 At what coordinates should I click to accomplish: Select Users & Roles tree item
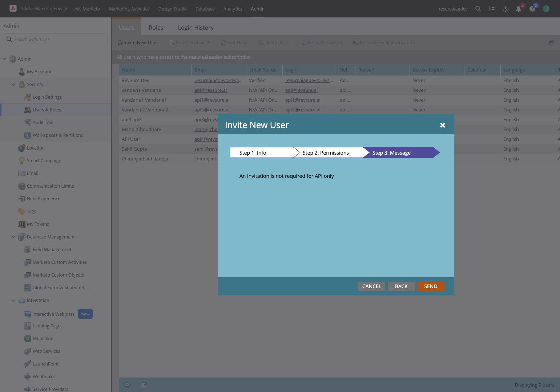coord(56,110)
